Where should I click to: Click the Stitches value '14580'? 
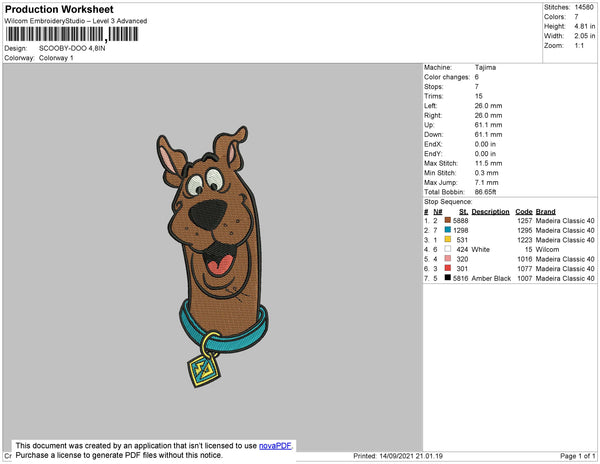click(584, 7)
